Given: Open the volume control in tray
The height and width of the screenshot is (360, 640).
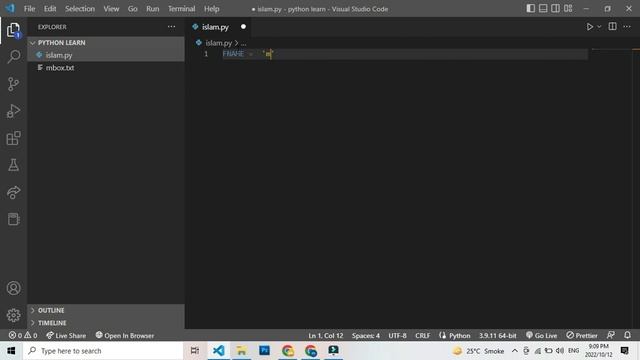Looking at the screenshot, I should point(560,351).
